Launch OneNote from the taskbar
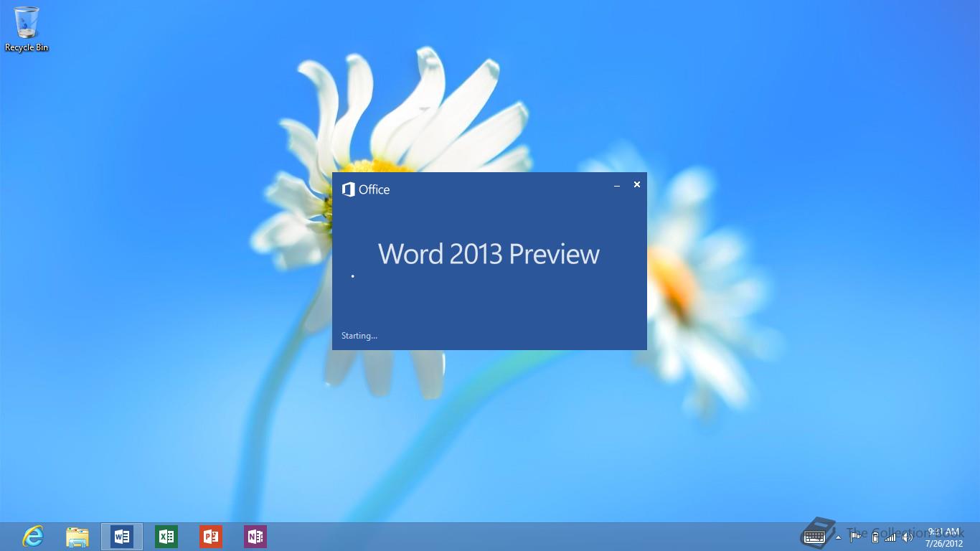980x551 pixels. click(x=255, y=537)
